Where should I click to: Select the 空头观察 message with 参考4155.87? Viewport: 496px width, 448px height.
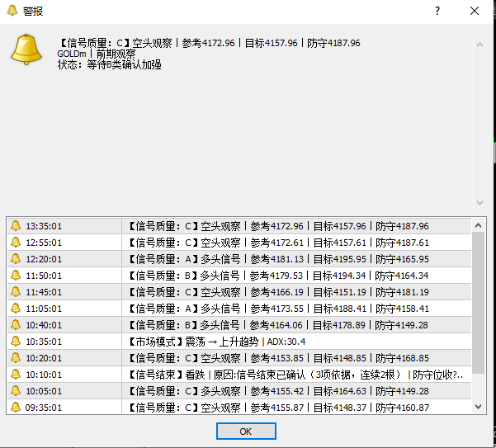point(279,408)
